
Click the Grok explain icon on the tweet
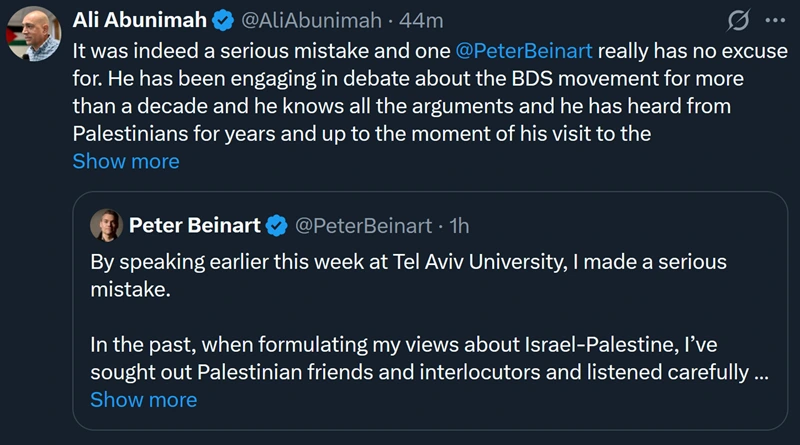click(741, 20)
